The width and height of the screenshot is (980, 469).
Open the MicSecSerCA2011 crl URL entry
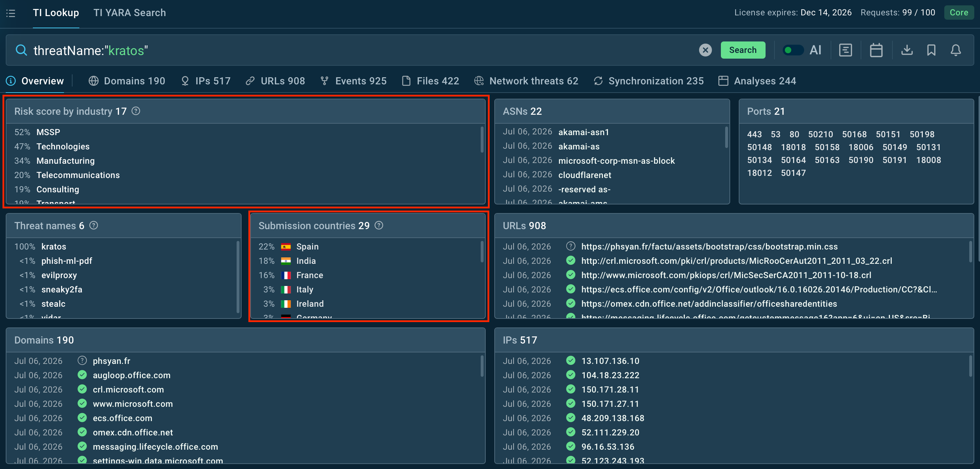coord(726,275)
